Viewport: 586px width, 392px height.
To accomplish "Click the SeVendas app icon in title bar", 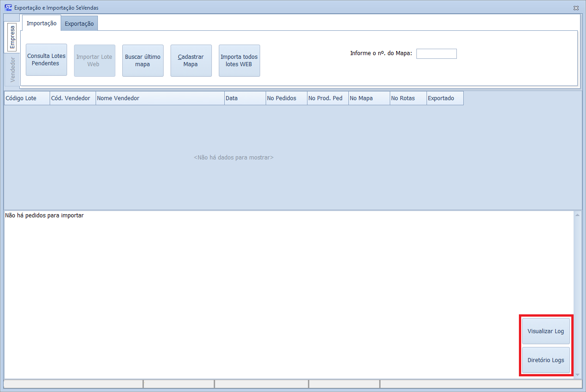I will coord(8,7).
